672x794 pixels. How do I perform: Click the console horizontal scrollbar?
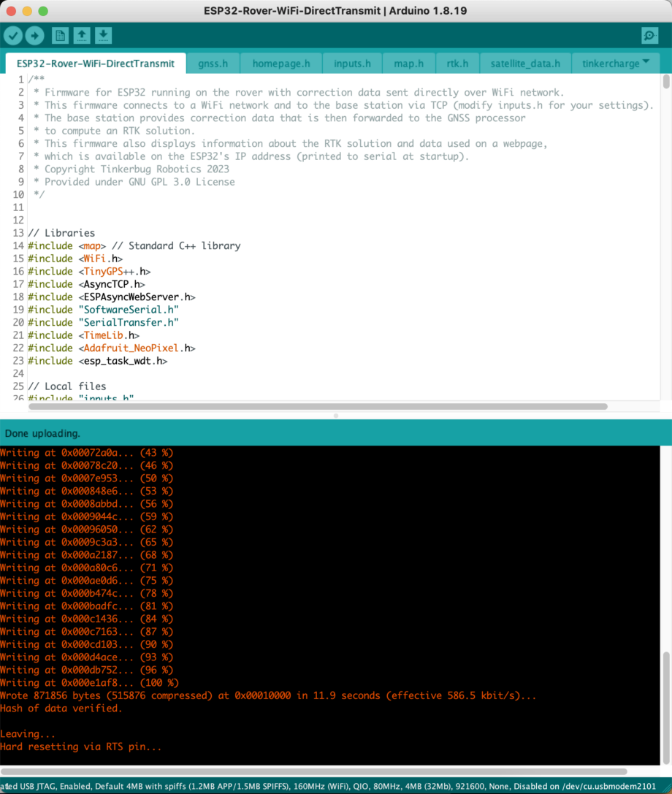pyautogui.click(x=314, y=771)
